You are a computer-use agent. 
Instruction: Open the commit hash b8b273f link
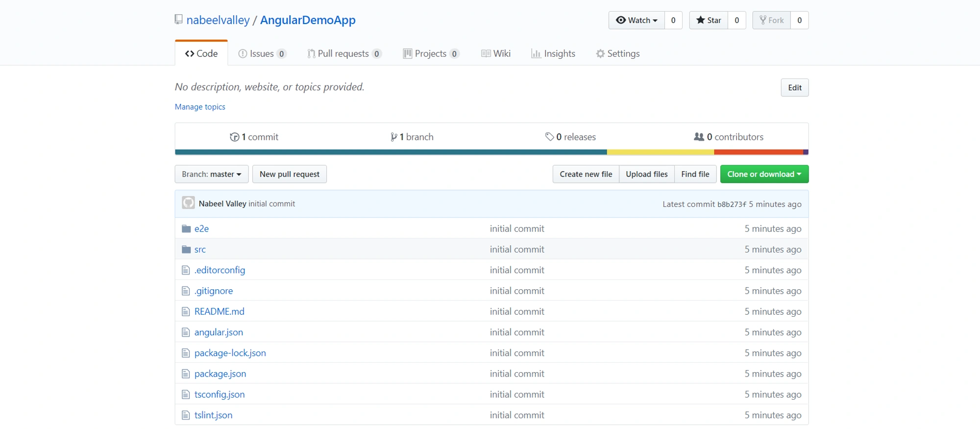tap(732, 204)
